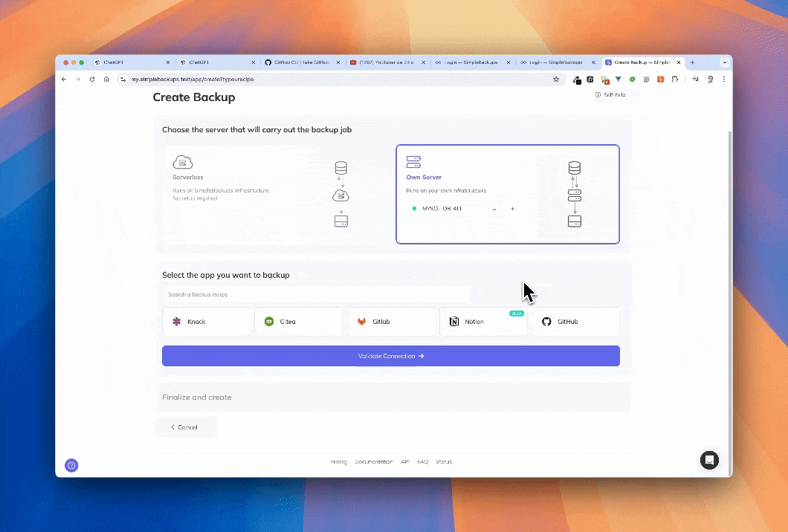Focus the Search a backup recipe field
This screenshot has width=788, height=532.
pos(315,295)
